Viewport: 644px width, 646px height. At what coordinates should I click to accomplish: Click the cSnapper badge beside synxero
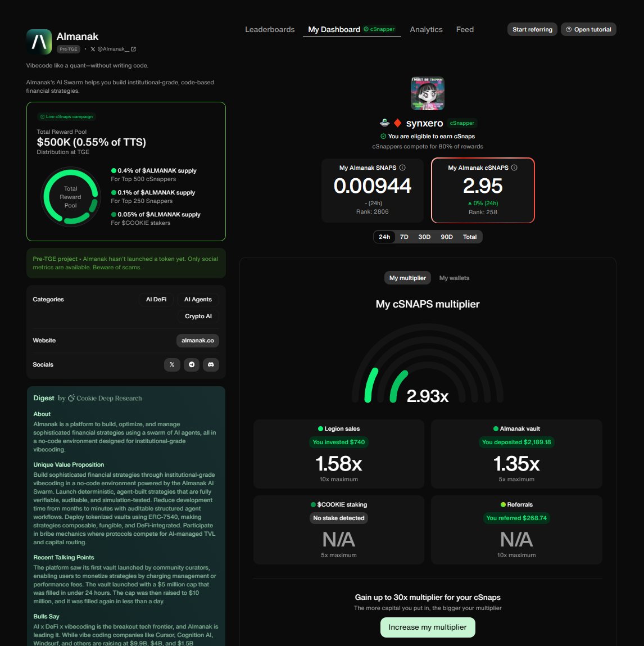(x=462, y=123)
